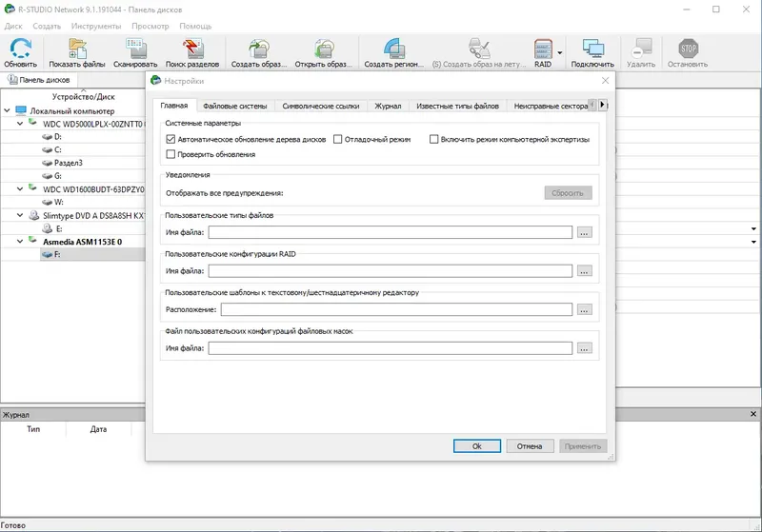Collapse the Asmedia ASM1153E node
762x532 pixels.
[20, 241]
